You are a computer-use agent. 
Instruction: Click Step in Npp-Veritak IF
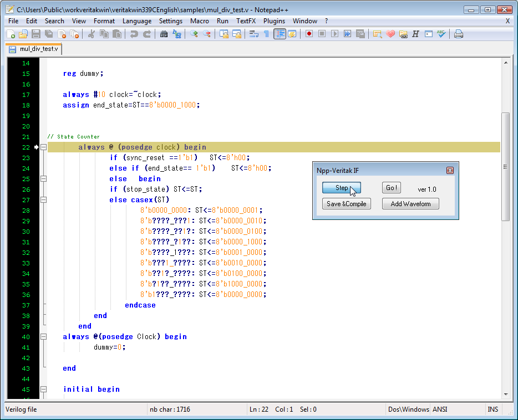[342, 188]
